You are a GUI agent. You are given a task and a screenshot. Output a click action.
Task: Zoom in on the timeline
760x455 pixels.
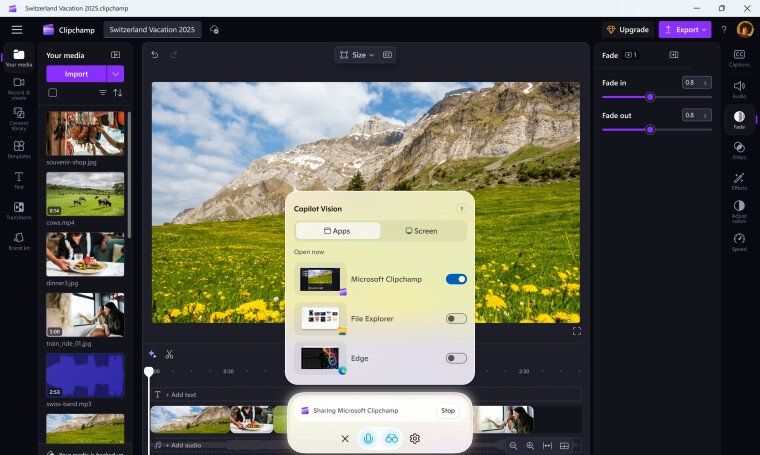(530, 446)
